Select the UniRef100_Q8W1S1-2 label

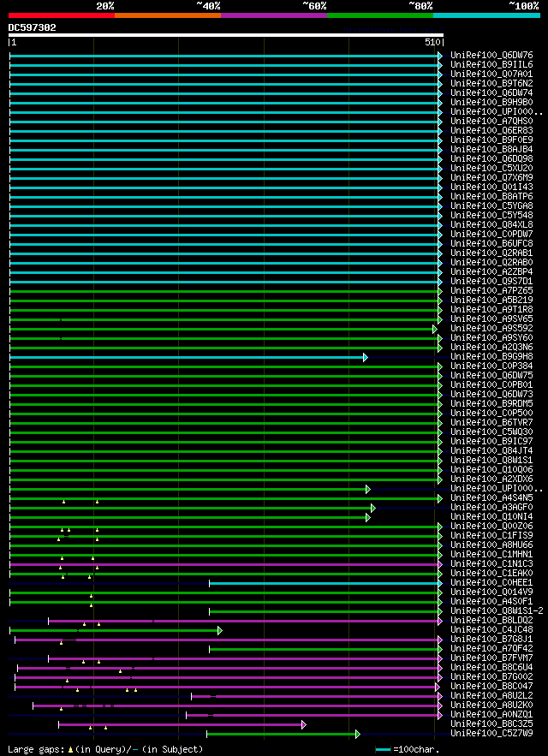point(497,611)
